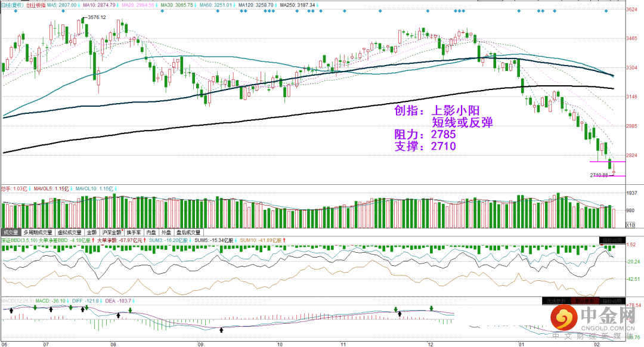The width and height of the screenshot is (644, 347).
Task: Click the 深证BBD(3,5,10) indicator name
Action: [19, 240]
